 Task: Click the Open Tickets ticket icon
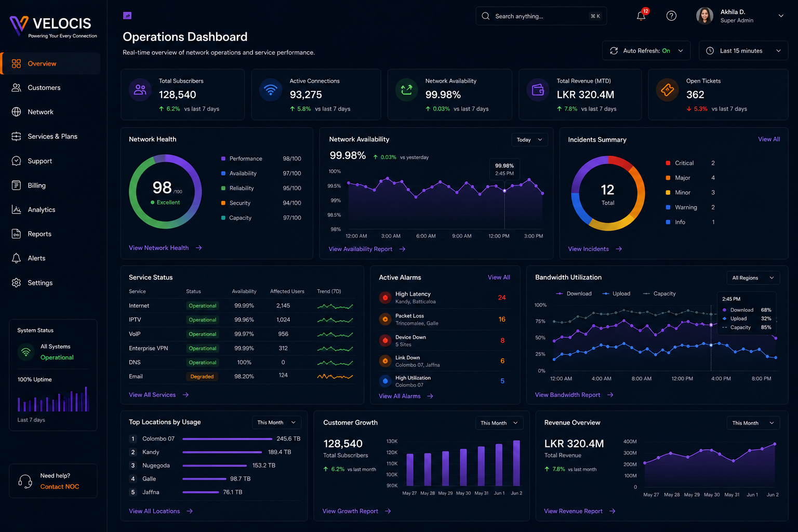coord(668,90)
